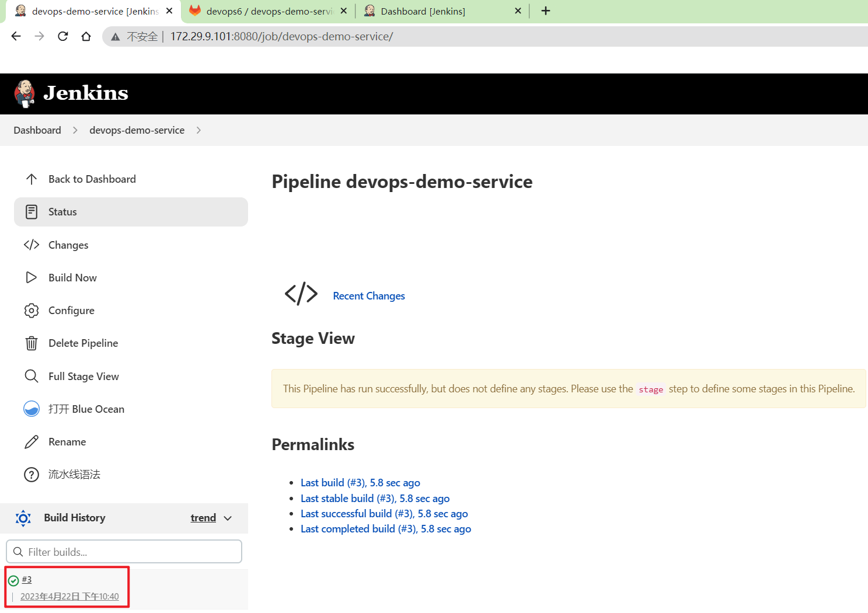Open the Recent Changes link

369,296
